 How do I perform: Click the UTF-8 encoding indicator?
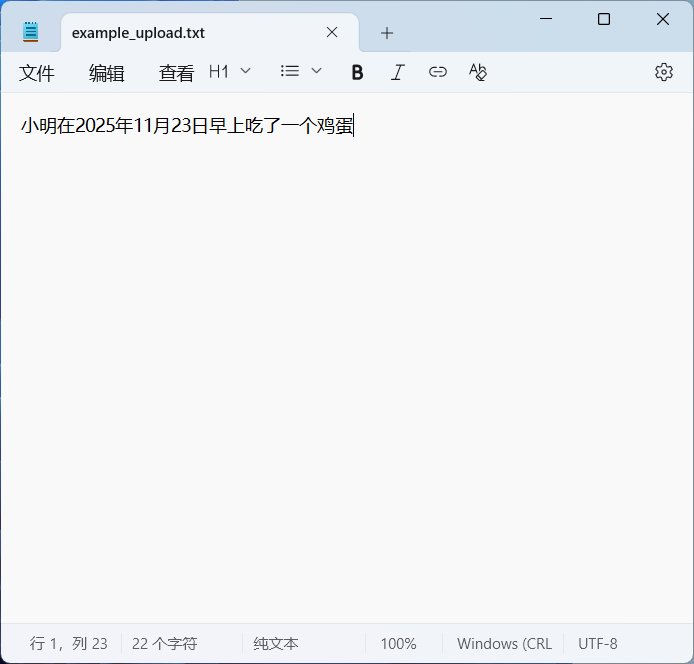598,644
